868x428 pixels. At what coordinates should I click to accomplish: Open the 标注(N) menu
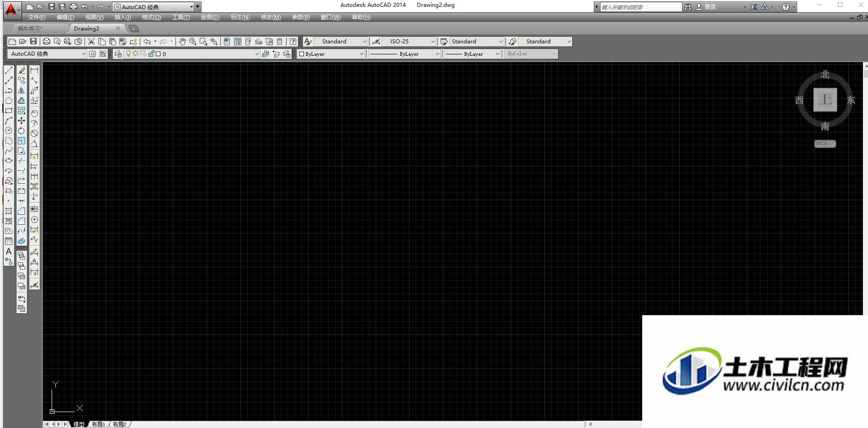point(240,17)
